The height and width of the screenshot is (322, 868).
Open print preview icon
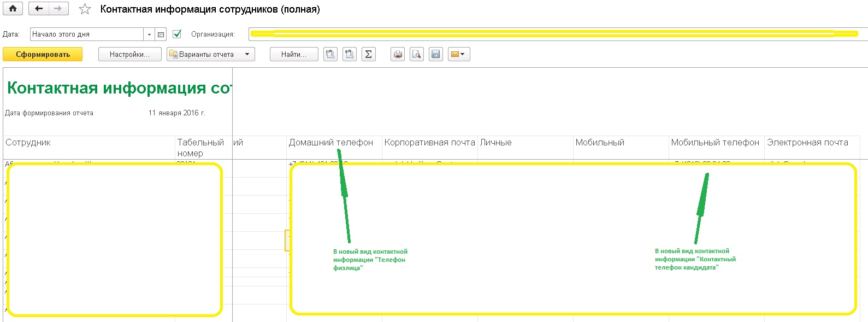[x=417, y=54]
